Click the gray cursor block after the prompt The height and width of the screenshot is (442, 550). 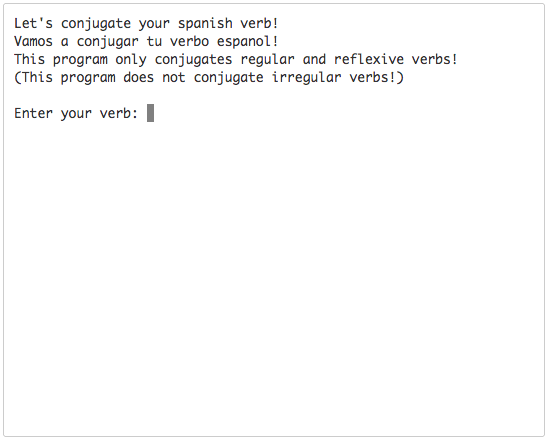(150, 113)
